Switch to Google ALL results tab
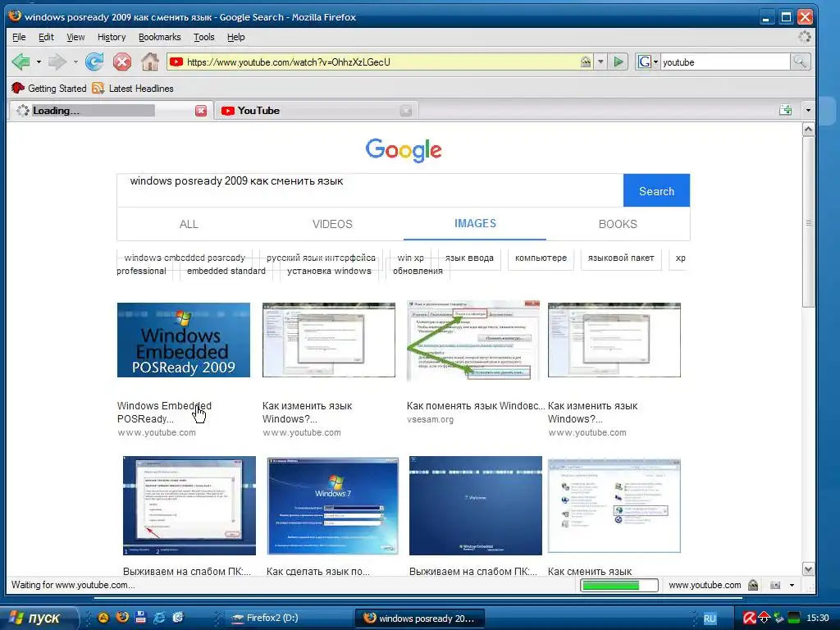This screenshot has width=840, height=630. 189,224
